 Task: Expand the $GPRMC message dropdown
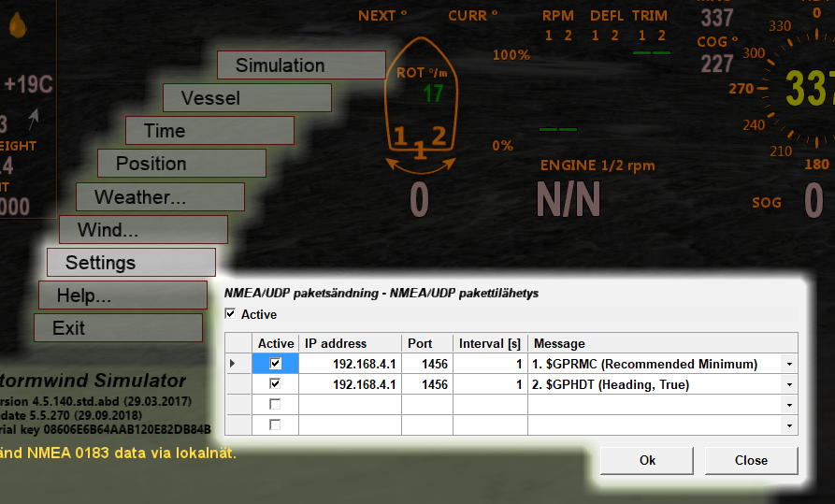(790, 364)
